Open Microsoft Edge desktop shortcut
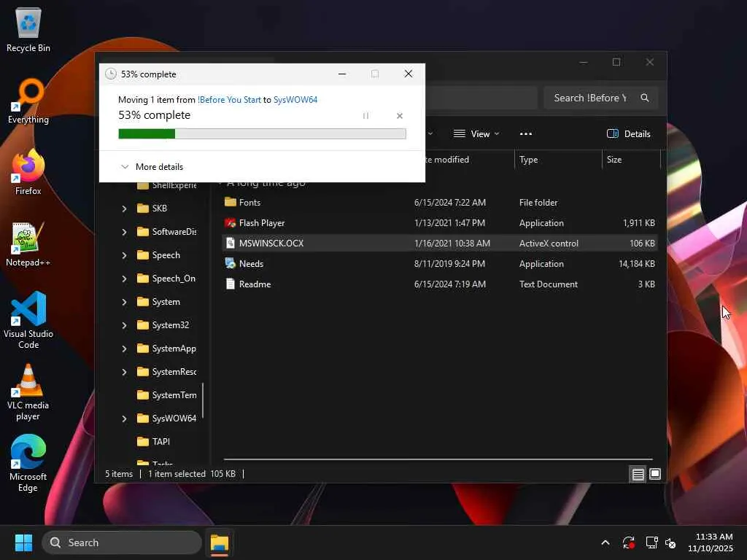This screenshot has width=747, height=560. [28, 463]
